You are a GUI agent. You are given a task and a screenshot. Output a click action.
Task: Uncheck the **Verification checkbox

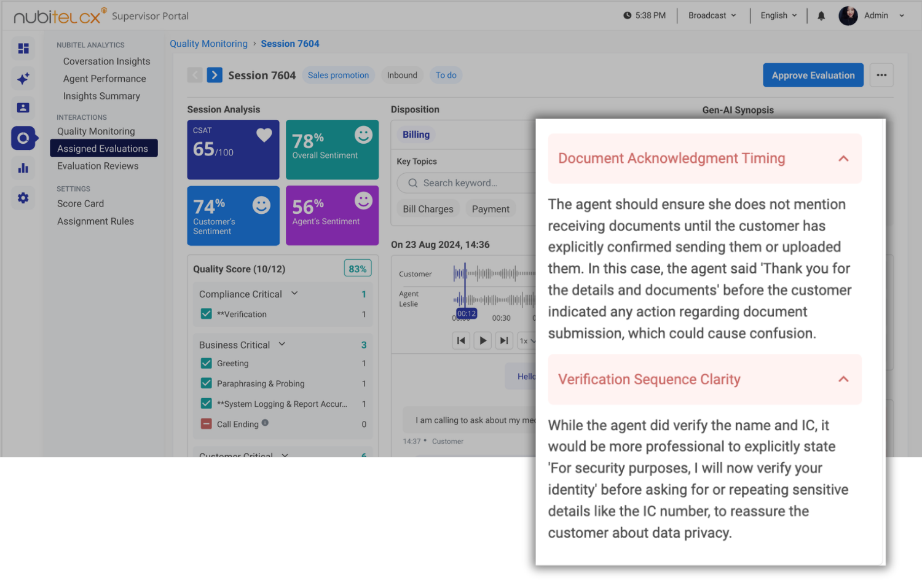(x=207, y=314)
